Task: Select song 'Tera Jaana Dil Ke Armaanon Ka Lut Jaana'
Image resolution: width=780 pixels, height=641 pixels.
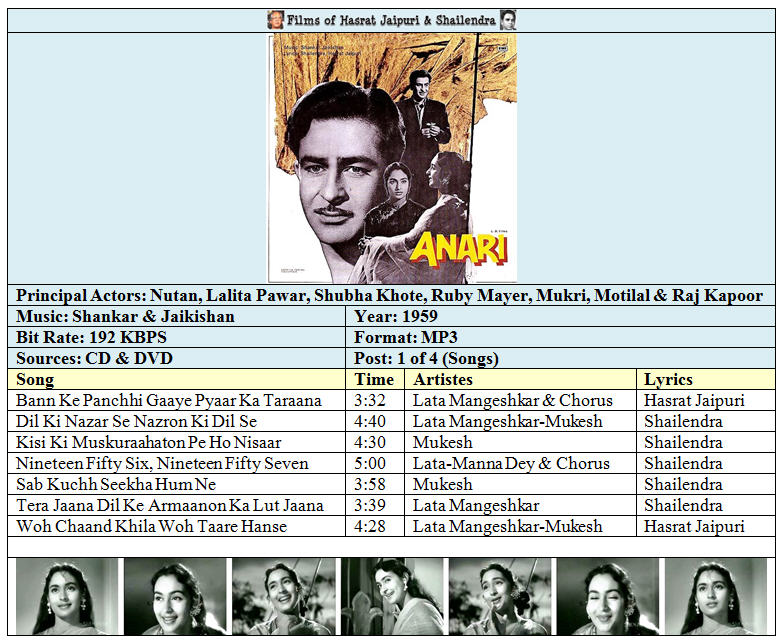Action: pos(170,505)
